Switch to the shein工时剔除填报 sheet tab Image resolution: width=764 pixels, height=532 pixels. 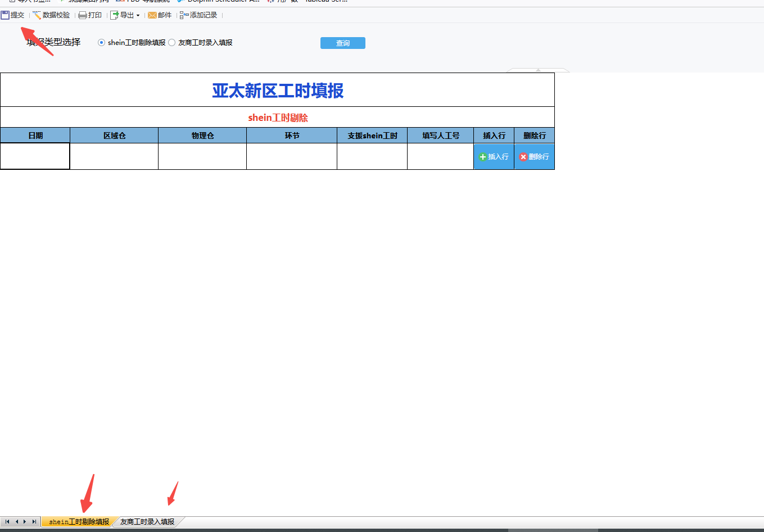click(x=79, y=522)
